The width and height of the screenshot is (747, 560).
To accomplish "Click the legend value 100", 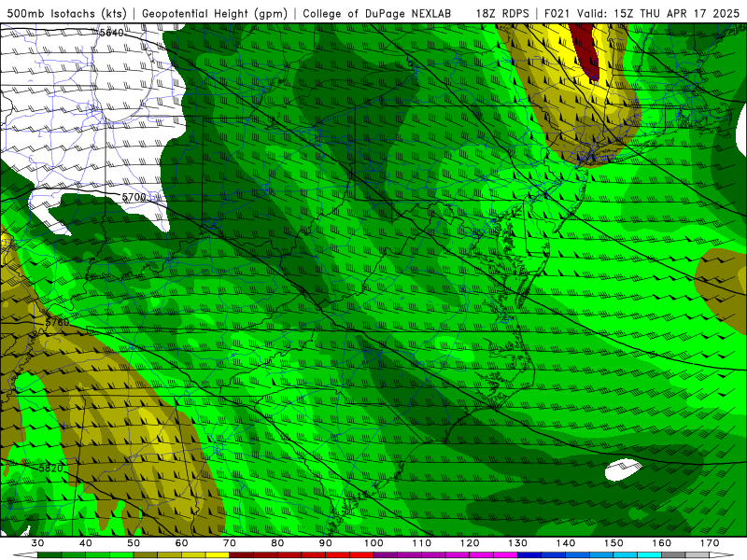I will tap(373, 543).
